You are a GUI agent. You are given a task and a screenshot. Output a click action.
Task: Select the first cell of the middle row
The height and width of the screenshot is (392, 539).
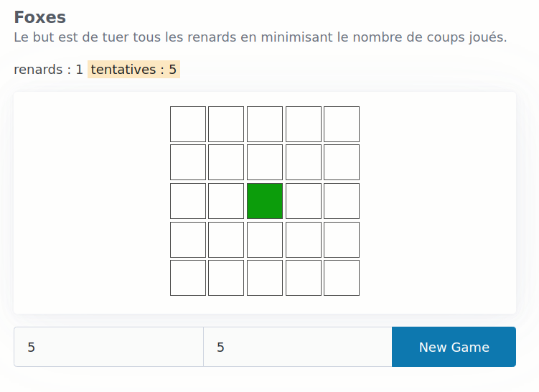188,201
